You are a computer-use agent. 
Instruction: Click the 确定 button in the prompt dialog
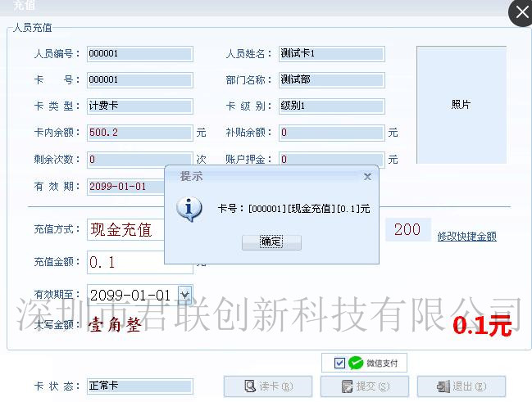pyautogui.click(x=271, y=242)
